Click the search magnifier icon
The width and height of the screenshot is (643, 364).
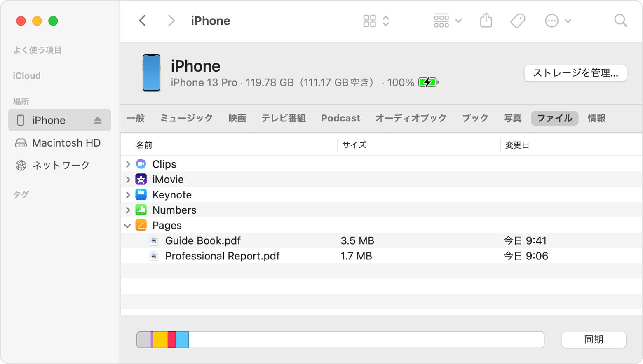(620, 21)
